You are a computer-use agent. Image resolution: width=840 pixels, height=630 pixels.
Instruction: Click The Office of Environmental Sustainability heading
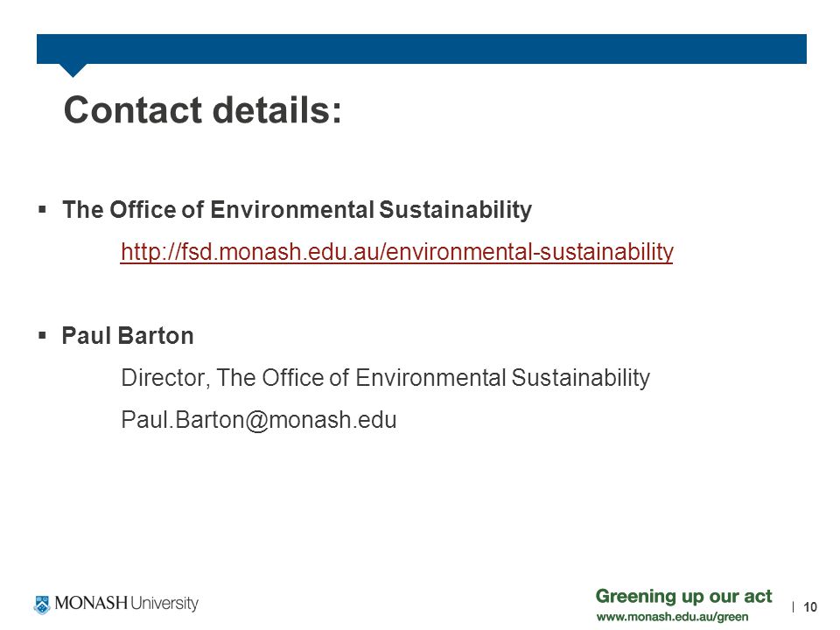(x=297, y=209)
